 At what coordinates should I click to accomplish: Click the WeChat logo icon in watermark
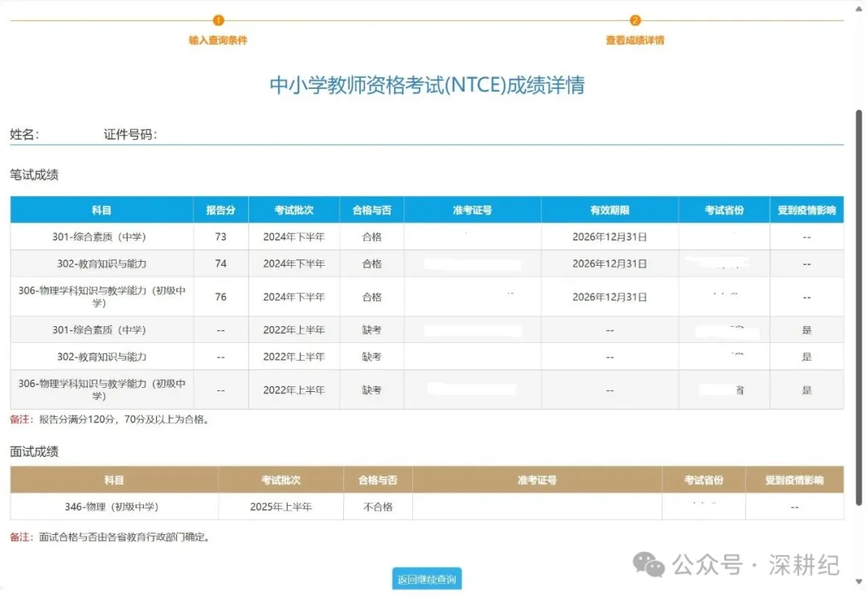pos(649,564)
